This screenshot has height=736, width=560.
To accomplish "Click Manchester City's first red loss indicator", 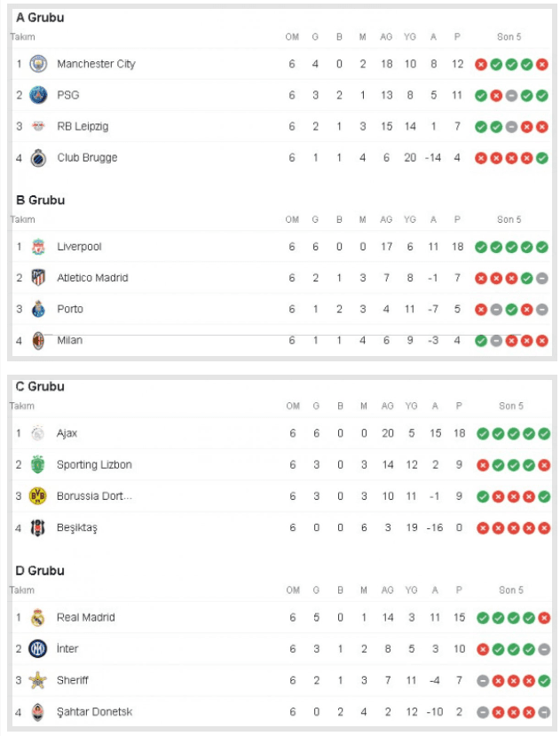I will [481, 64].
